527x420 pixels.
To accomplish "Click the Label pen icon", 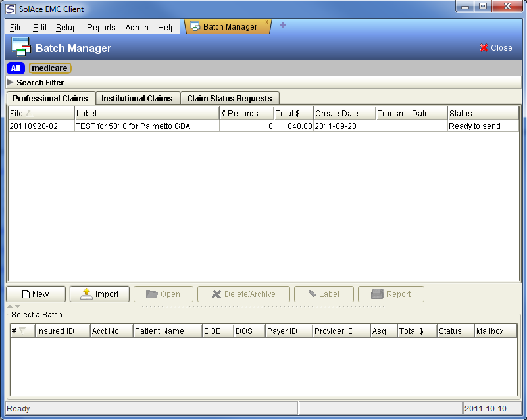I will [311, 294].
